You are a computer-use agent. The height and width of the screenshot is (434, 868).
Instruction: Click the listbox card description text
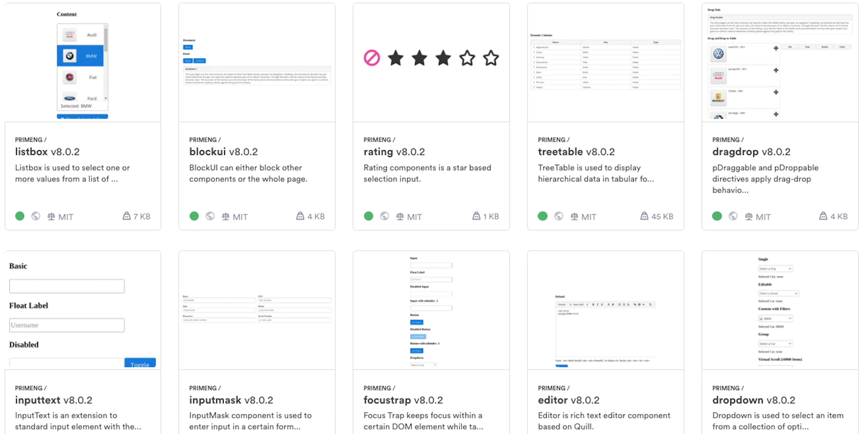pyautogui.click(x=72, y=173)
